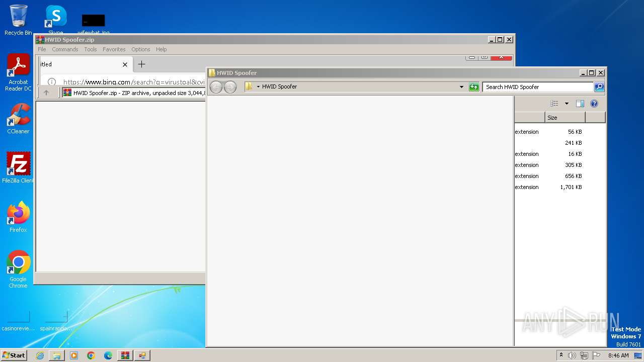The height and width of the screenshot is (362, 644).
Task: Close the browser tab with the X
Action: pos(125,64)
